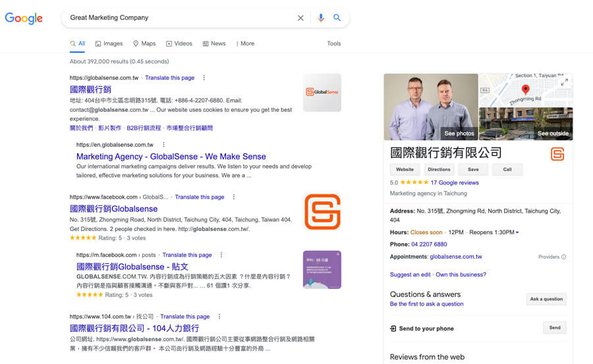The width and height of the screenshot is (593, 364).
Task: View street view via See outside
Action: coord(553,134)
